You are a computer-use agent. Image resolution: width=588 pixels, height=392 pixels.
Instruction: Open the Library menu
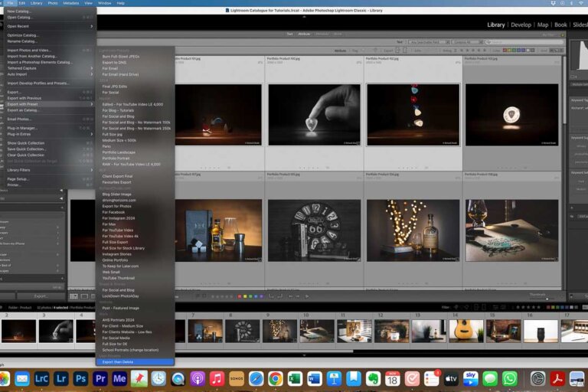point(37,3)
